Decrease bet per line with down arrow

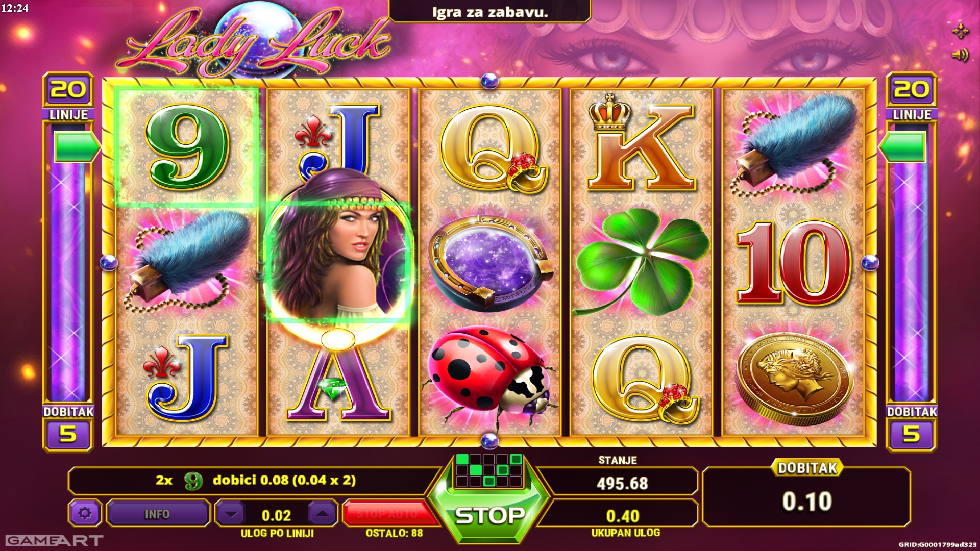231,514
